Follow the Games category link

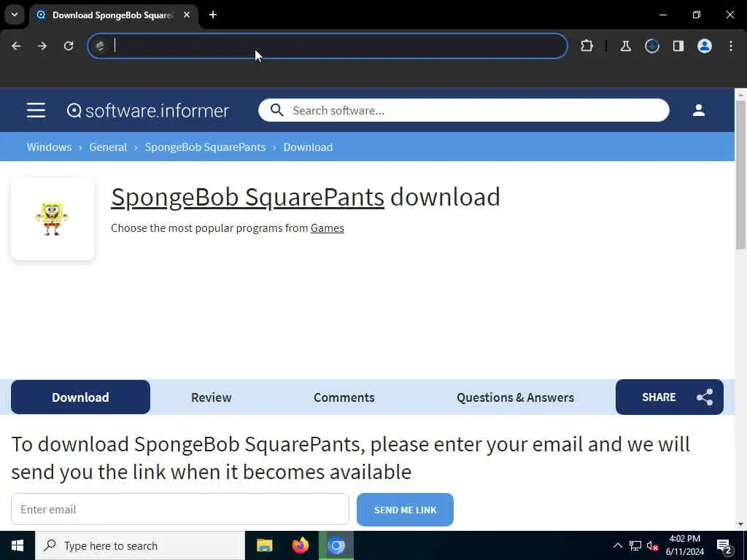click(328, 228)
